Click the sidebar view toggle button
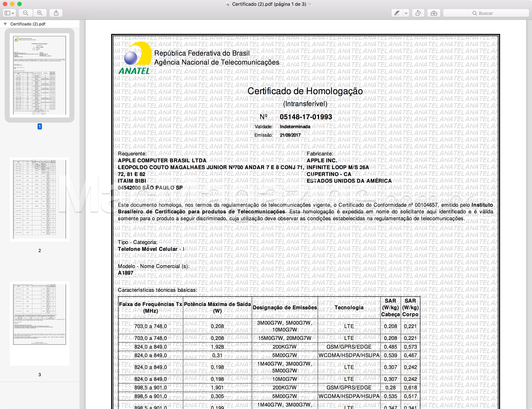532x409 pixels. [7, 13]
